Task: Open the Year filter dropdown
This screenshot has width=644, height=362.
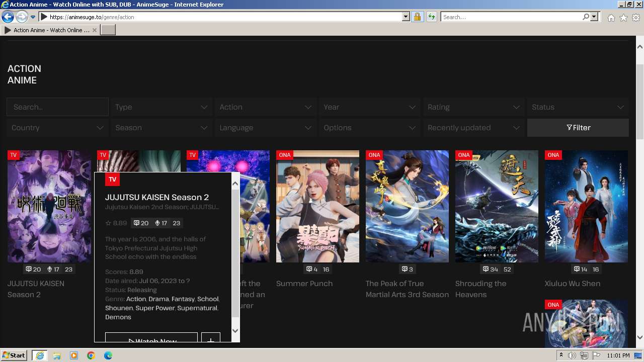Action: coord(369,107)
